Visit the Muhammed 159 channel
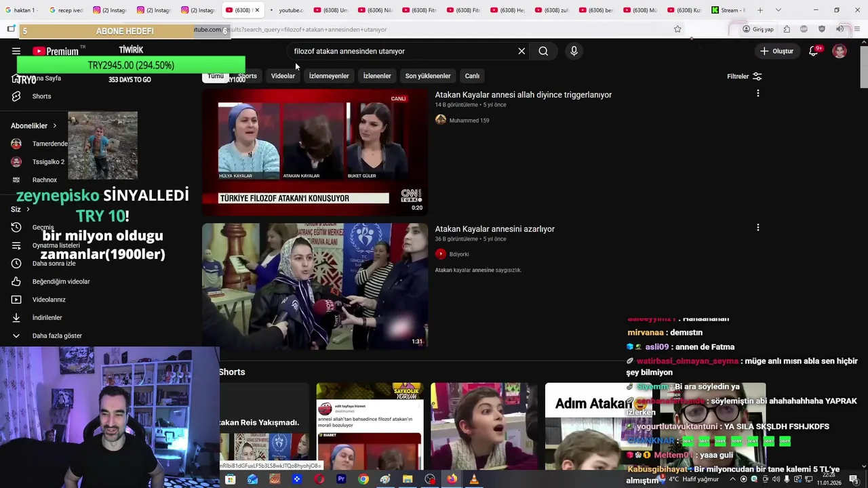868x488 pixels. 469,121
